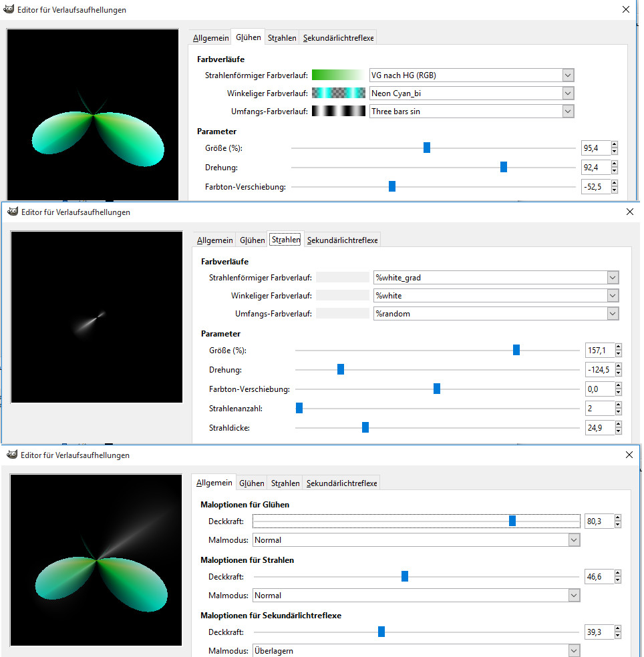644x657 pixels.
Task: Click Strahlen Deckkraft slider handle
Action: point(405,576)
